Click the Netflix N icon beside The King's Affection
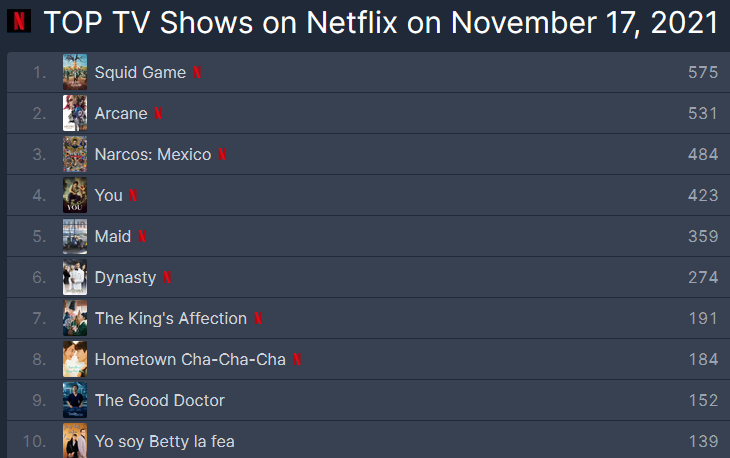This screenshot has height=458, width=730. [x=258, y=318]
